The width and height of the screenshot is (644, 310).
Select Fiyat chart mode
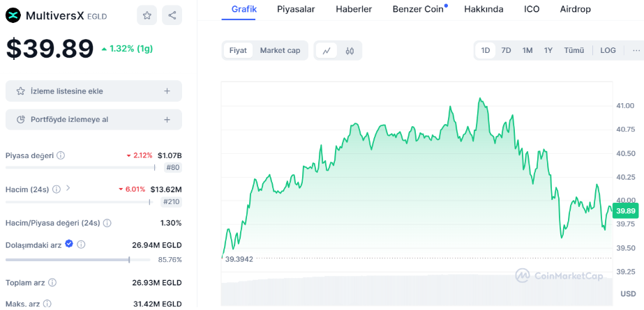238,50
